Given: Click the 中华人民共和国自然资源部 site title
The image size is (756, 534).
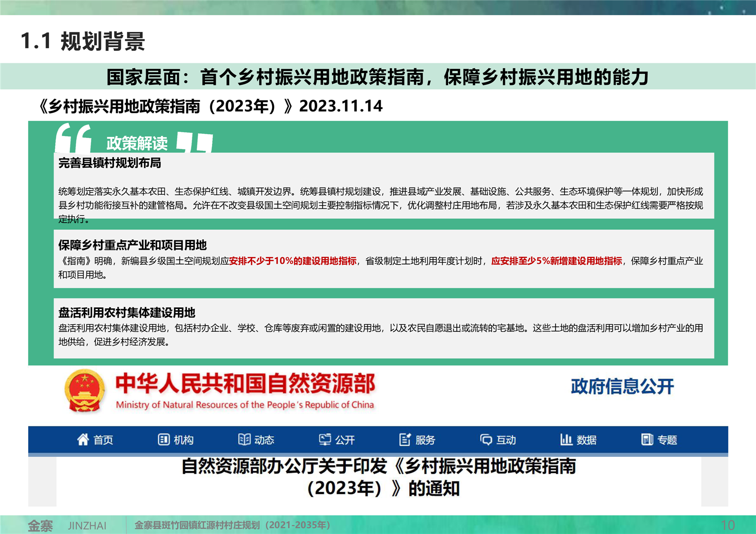Looking at the screenshot, I should click(x=245, y=384).
